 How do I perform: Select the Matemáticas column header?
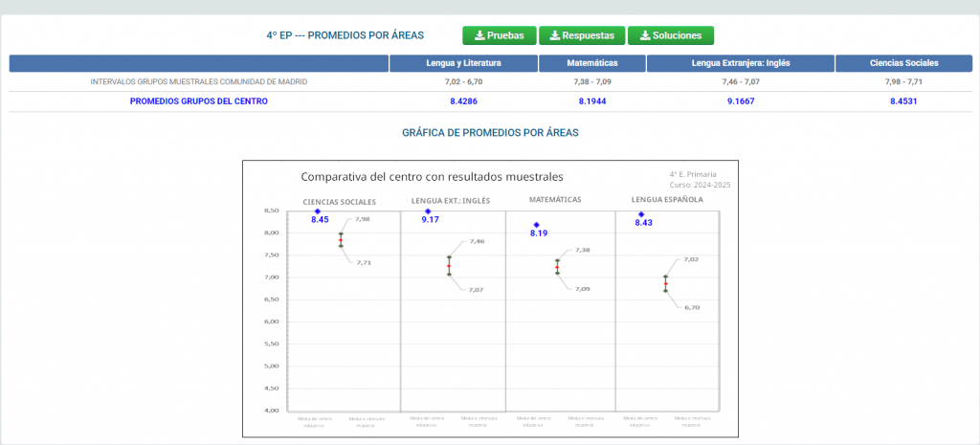[x=592, y=63]
